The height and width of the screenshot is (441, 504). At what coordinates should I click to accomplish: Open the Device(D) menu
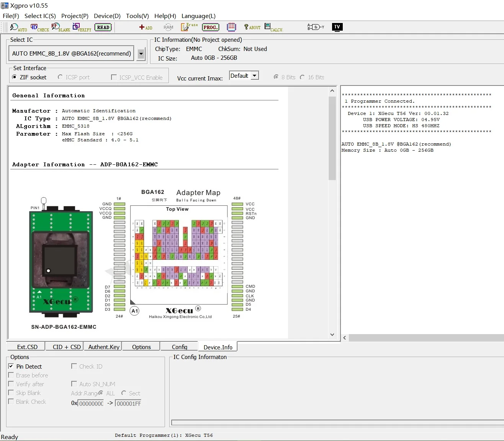(107, 16)
